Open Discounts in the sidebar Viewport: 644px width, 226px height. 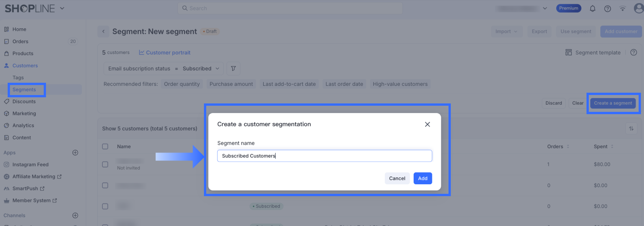pyautogui.click(x=24, y=102)
